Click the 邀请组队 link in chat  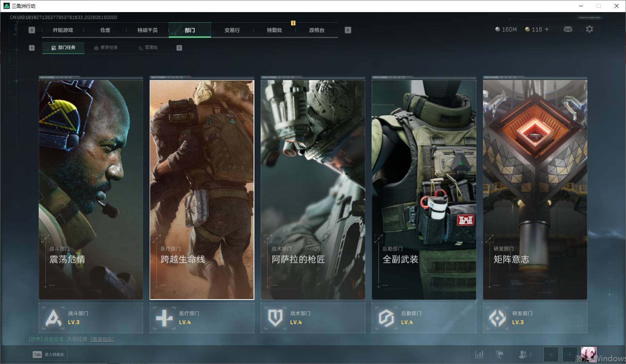pyautogui.click(x=102, y=339)
